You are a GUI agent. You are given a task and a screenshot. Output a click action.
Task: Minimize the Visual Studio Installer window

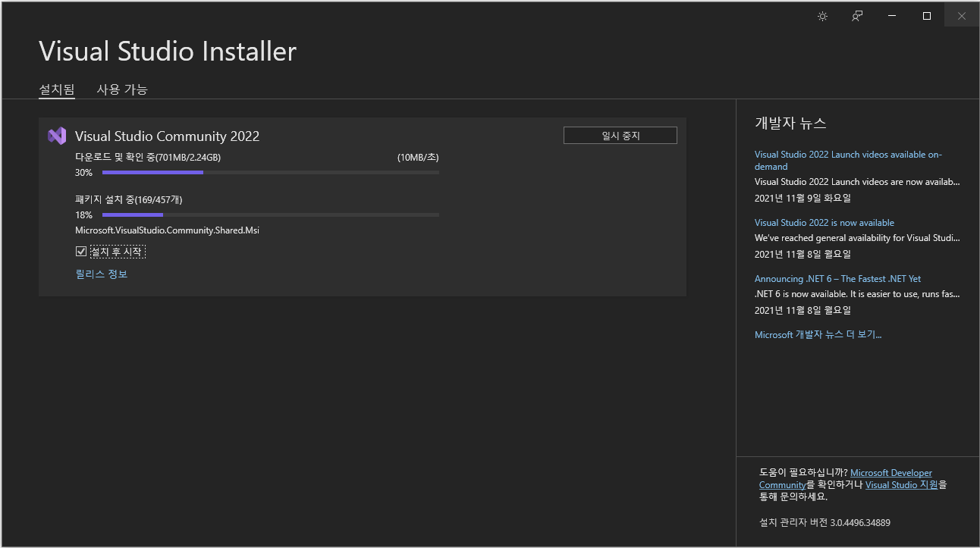coord(892,16)
